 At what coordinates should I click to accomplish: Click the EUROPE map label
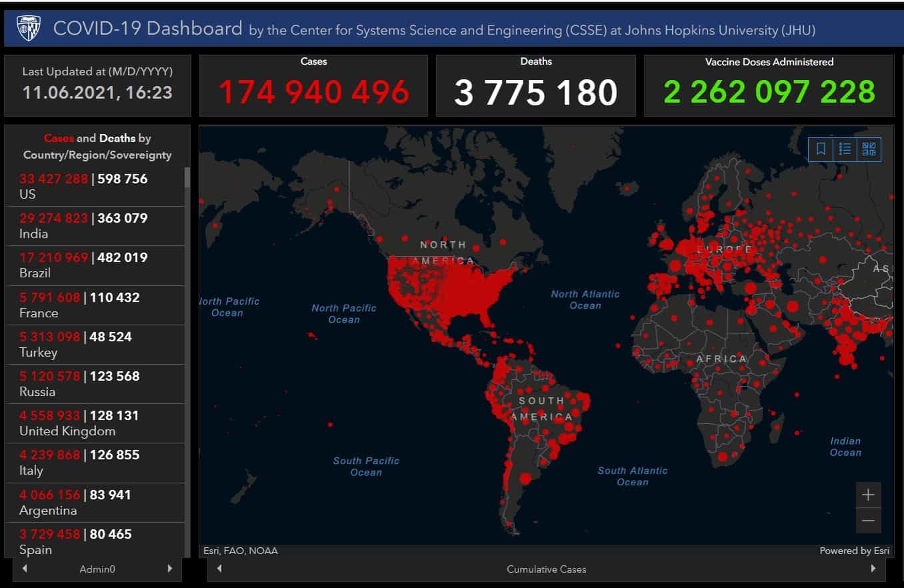725,249
